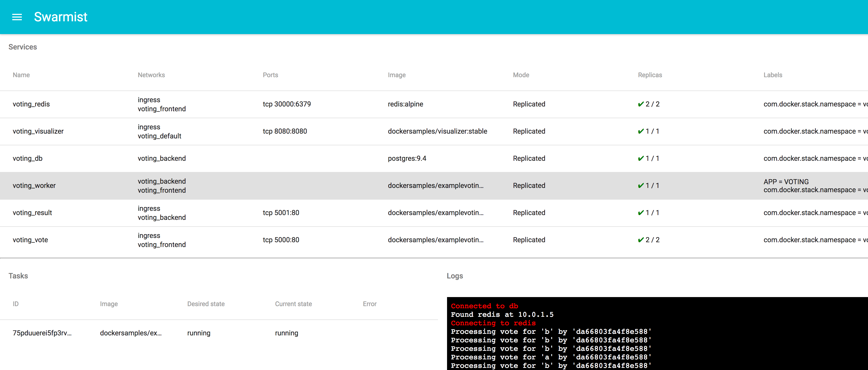Select task 75pduuerei5fp3rv in Tasks table
The width and height of the screenshot is (868, 370).
click(x=42, y=333)
